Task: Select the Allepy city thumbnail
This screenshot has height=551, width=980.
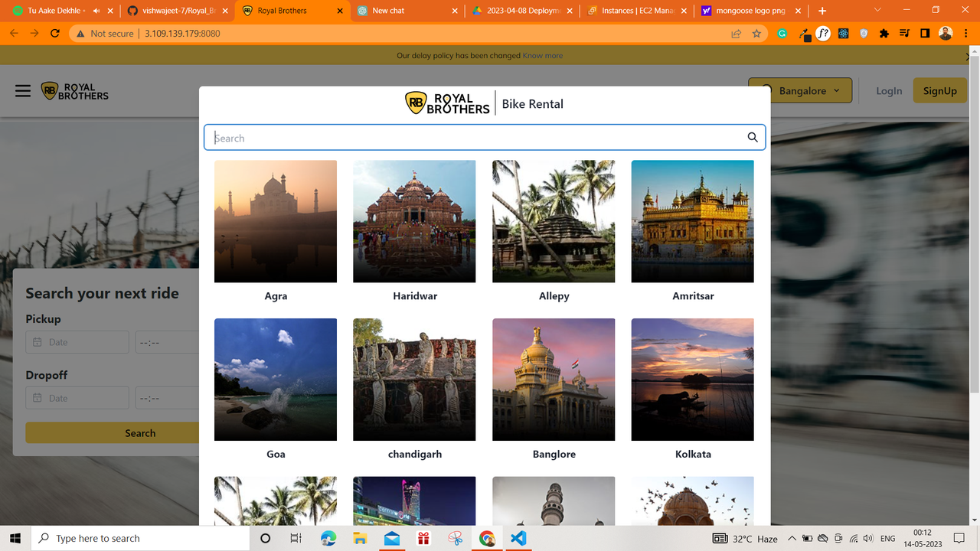Action: point(554,221)
